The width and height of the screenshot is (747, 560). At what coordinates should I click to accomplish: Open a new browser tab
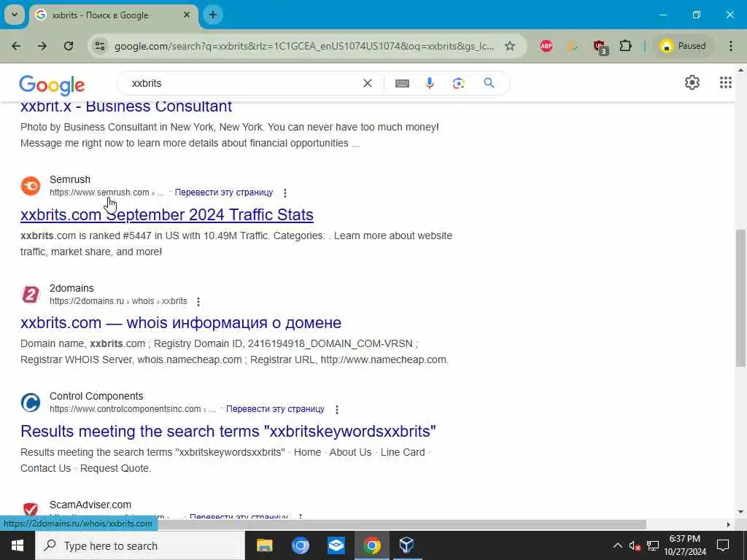point(213,15)
